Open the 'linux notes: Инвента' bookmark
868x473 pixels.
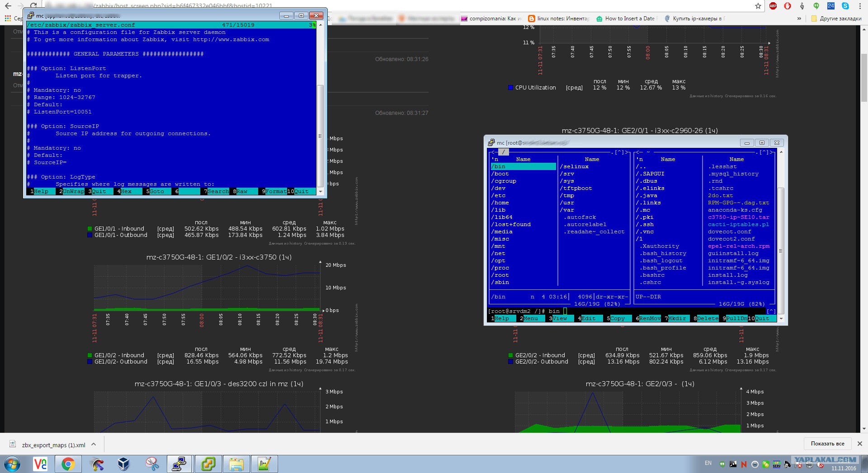pyautogui.click(x=559, y=19)
